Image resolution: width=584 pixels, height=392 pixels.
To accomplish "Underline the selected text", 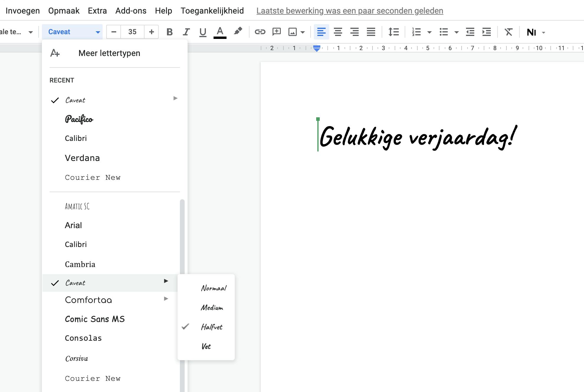I will [x=203, y=32].
